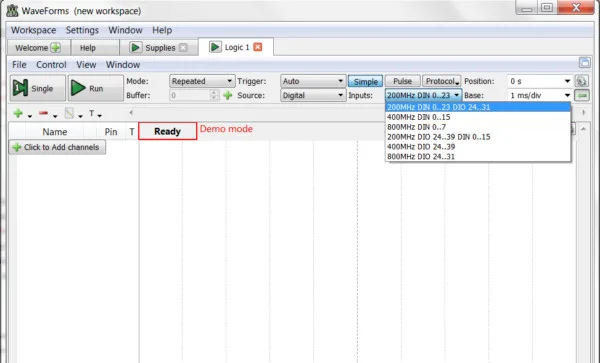Click the WaveForms app icon in the title bar
Image resolution: width=600 pixels, height=363 pixels.
[12, 11]
